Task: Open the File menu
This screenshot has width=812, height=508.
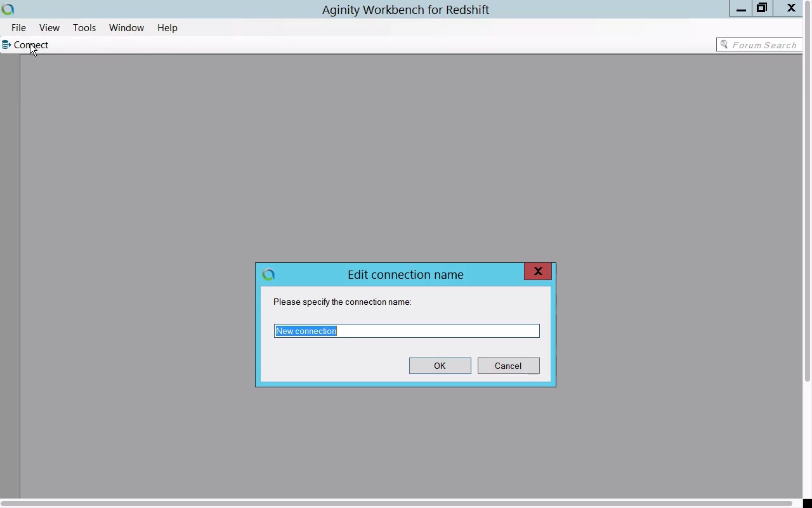Action: click(18, 28)
